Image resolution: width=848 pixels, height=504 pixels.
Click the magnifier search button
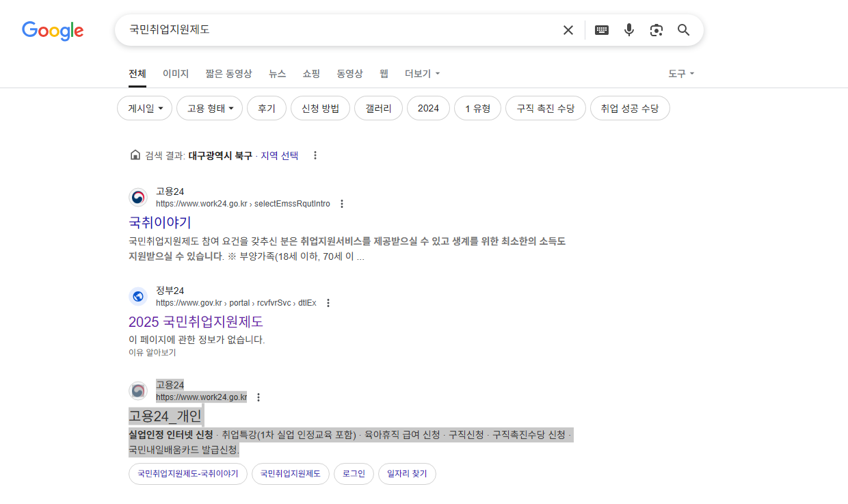[x=684, y=30]
